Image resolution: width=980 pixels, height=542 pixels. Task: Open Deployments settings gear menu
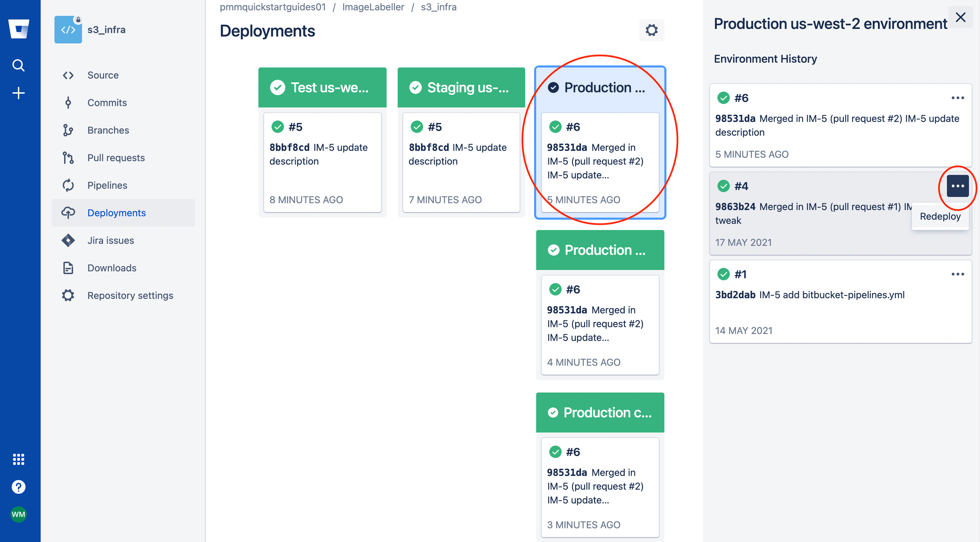(x=651, y=31)
